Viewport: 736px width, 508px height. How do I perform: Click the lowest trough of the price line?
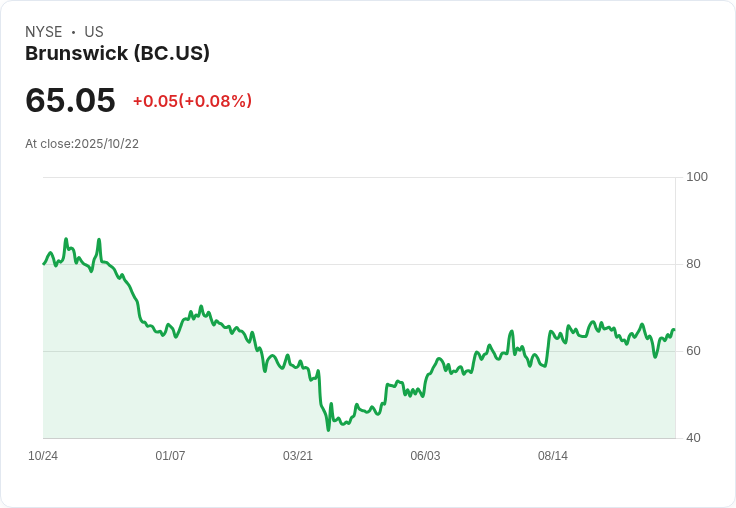[328, 430]
